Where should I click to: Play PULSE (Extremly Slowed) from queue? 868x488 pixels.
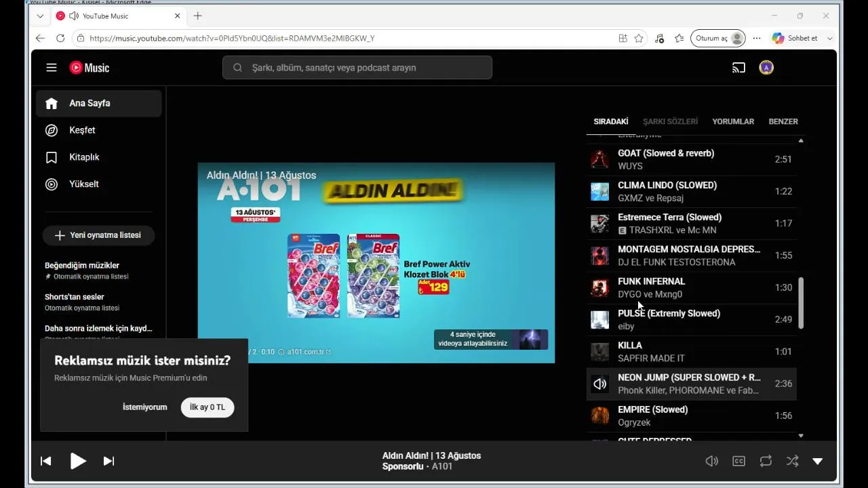692,319
